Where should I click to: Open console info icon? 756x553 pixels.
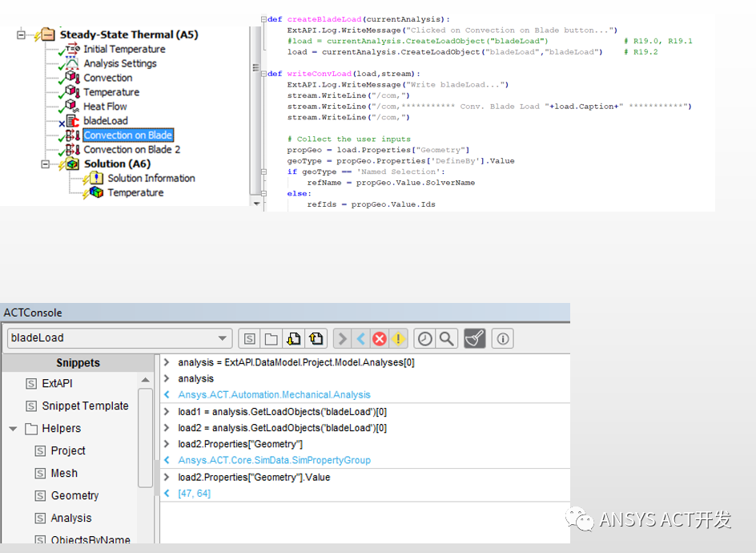(502, 339)
